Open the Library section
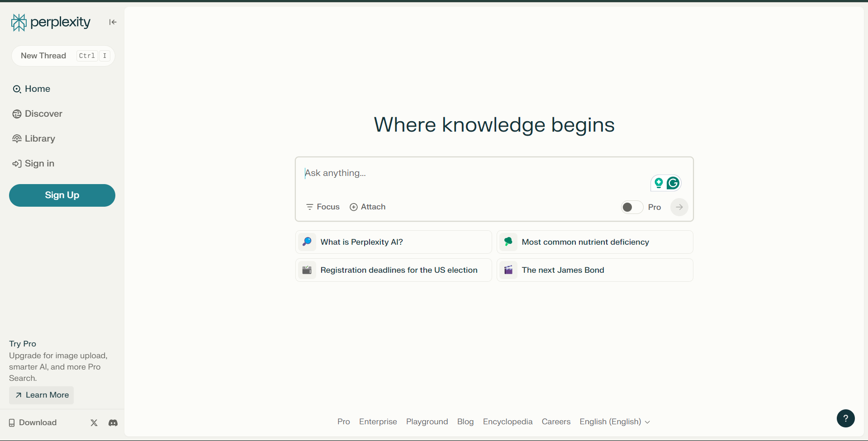 (x=34, y=139)
